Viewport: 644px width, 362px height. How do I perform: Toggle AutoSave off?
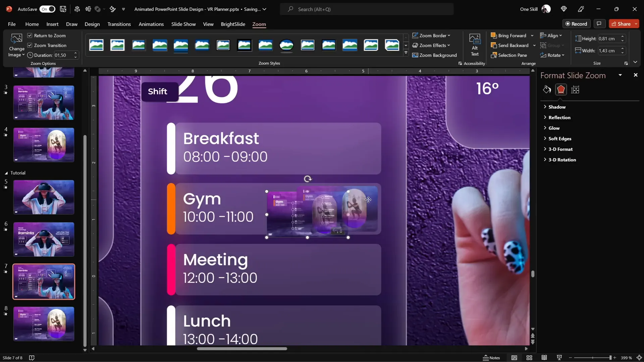tap(47, 9)
